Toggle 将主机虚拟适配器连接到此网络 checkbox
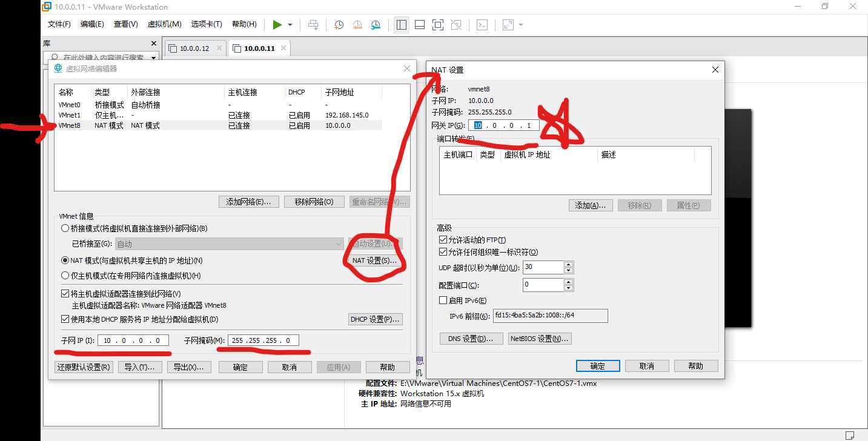868x441 pixels. coord(65,293)
